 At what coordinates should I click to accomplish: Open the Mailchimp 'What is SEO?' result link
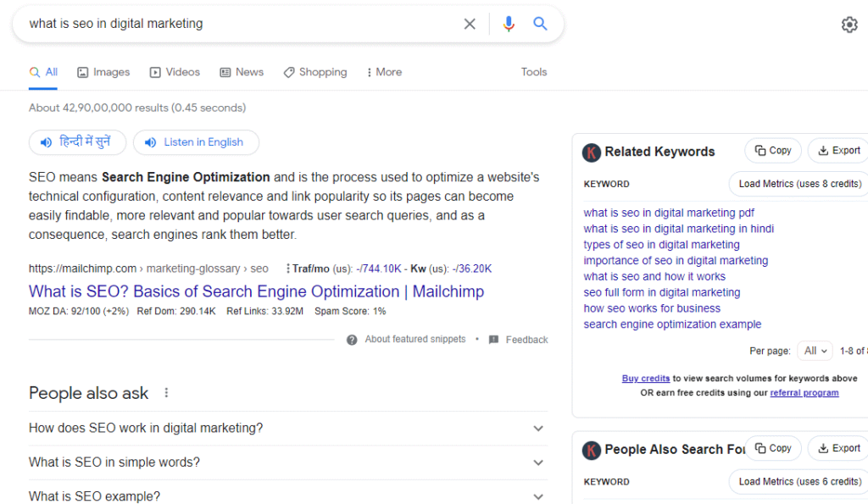pos(256,291)
